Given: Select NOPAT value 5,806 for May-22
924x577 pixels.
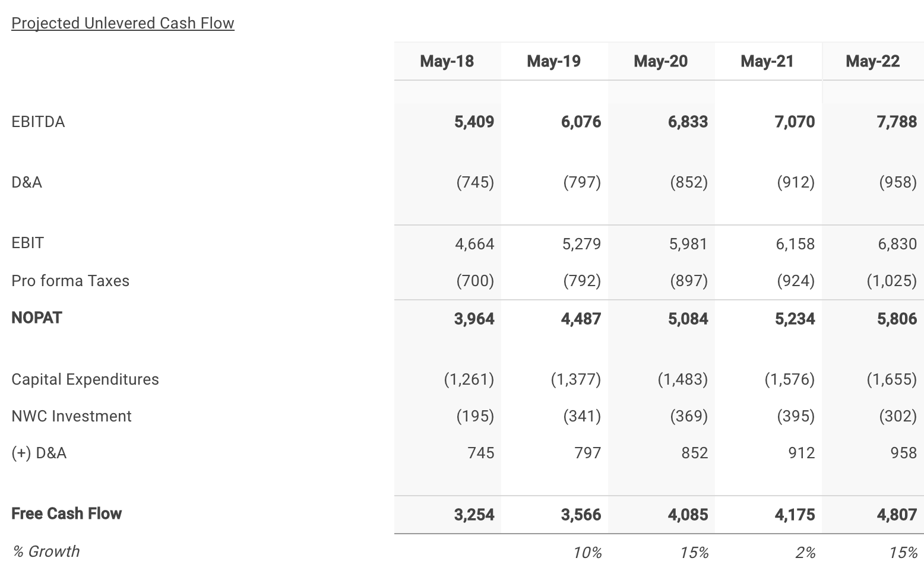Looking at the screenshot, I should click(x=897, y=319).
